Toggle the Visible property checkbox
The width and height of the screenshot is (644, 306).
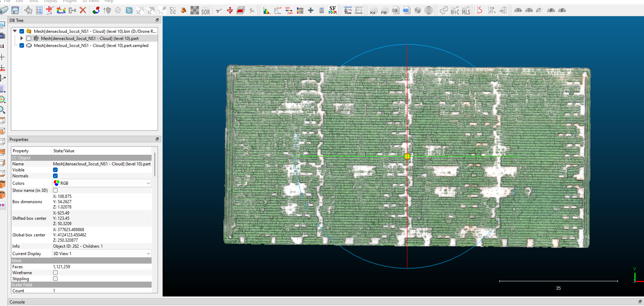(x=55, y=170)
